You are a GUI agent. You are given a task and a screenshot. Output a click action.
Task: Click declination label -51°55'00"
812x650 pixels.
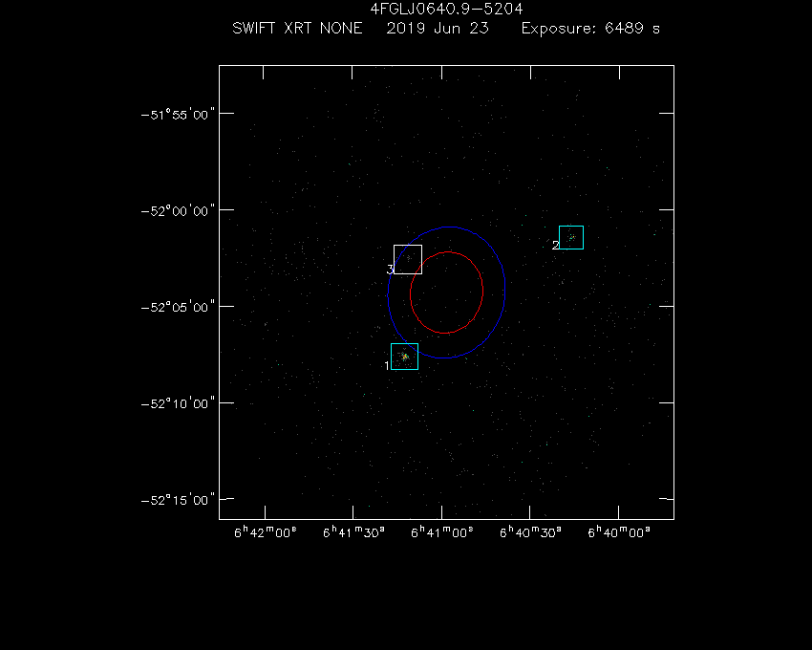pos(178,114)
